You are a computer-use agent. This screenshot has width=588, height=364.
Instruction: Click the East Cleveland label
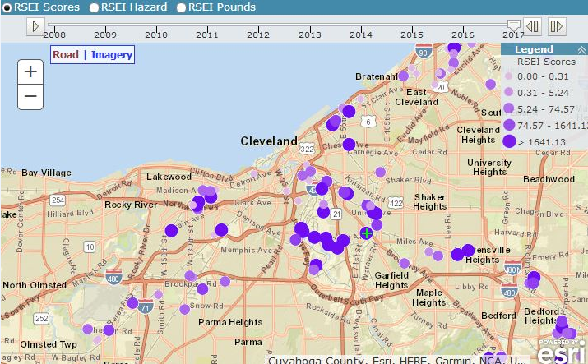click(417, 97)
